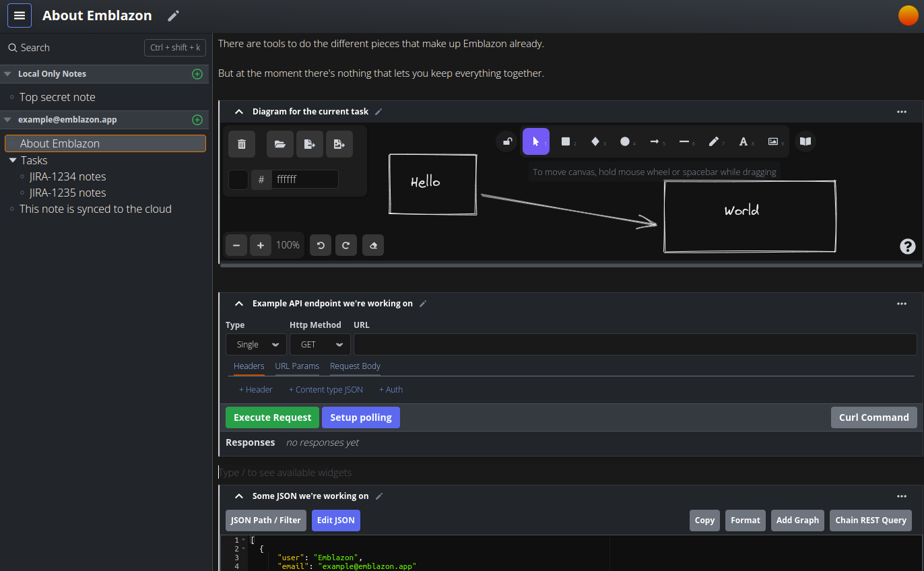The width and height of the screenshot is (924, 571).
Task: Pick the Arrow tool for connecting shapes
Action: click(655, 141)
